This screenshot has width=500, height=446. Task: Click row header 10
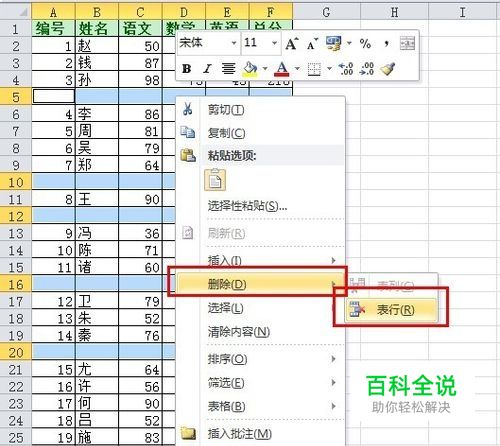pyautogui.click(x=16, y=182)
